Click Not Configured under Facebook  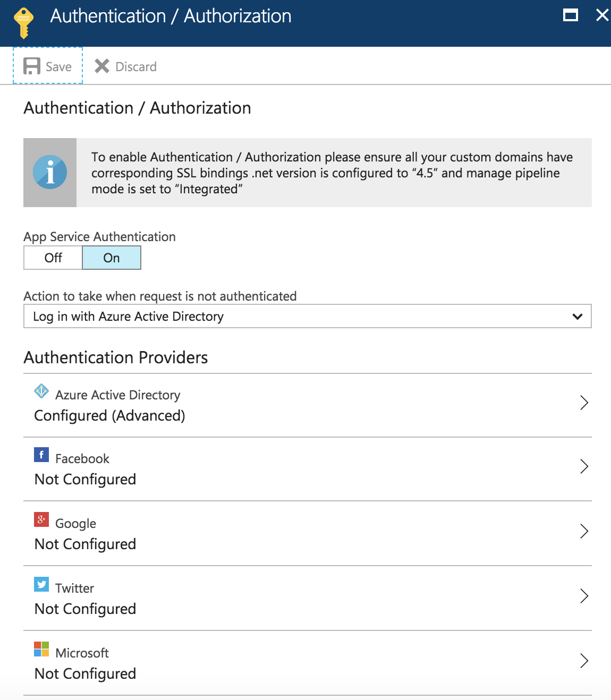(x=85, y=480)
